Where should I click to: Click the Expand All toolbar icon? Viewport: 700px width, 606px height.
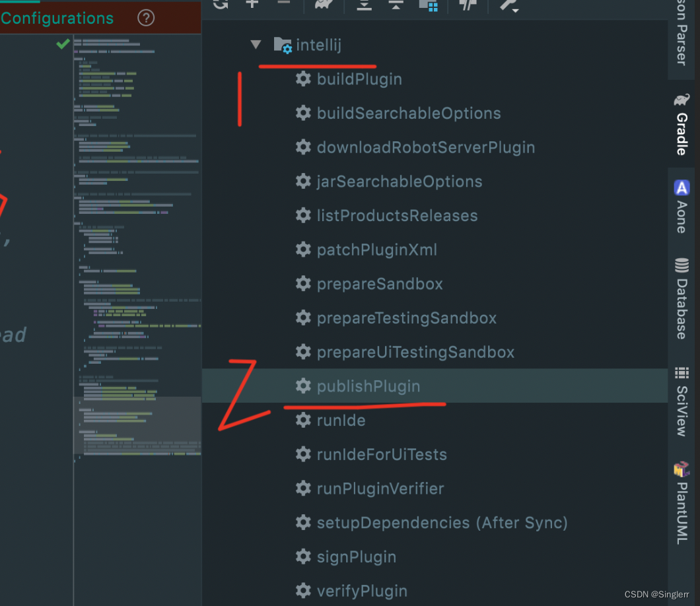click(365, 5)
